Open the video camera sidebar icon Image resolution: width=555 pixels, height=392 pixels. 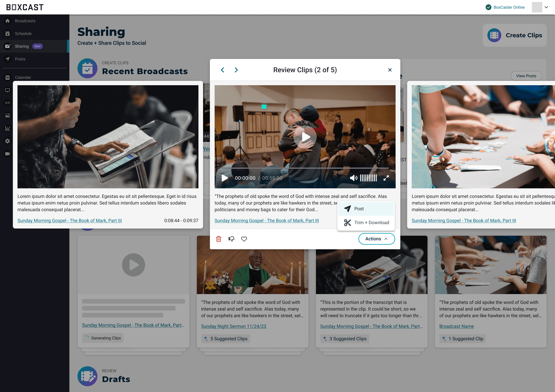click(x=8, y=154)
